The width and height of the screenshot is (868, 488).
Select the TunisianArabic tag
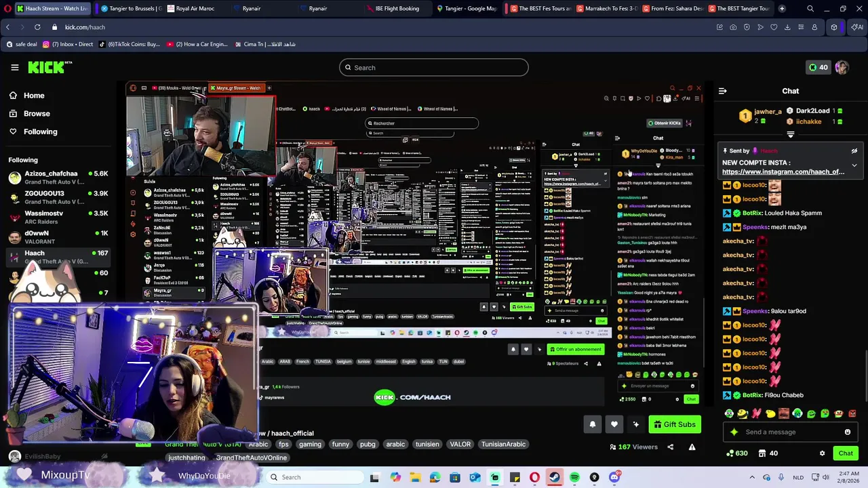[x=503, y=444]
